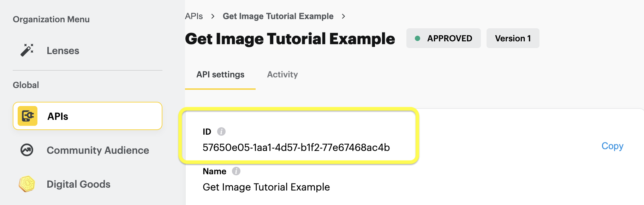Open Digital Goods in the sidebar
The width and height of the screenshot is (644, 205).
coord(78,184)
